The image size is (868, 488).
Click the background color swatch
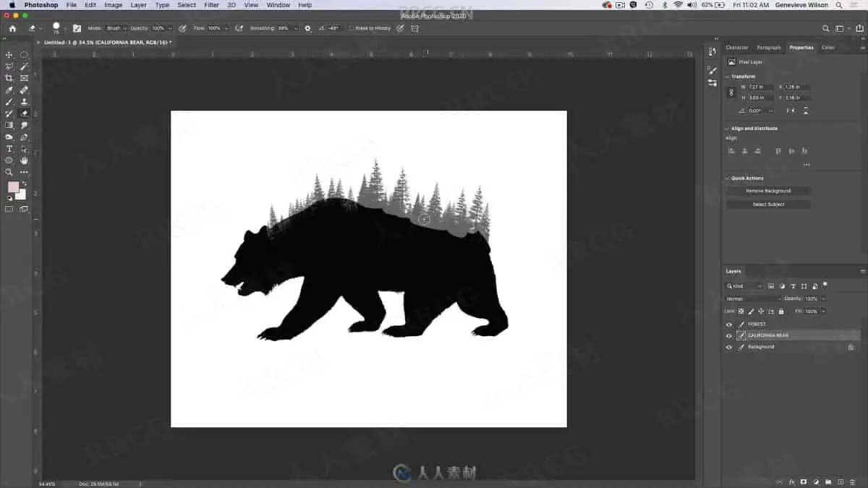click(x=21, y=194)
